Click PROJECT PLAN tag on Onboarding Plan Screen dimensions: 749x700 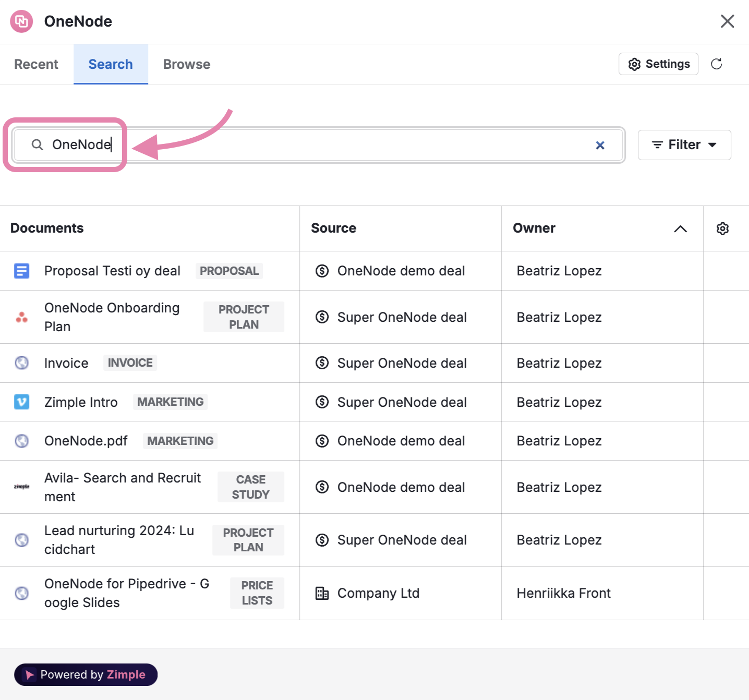[244, 317]
